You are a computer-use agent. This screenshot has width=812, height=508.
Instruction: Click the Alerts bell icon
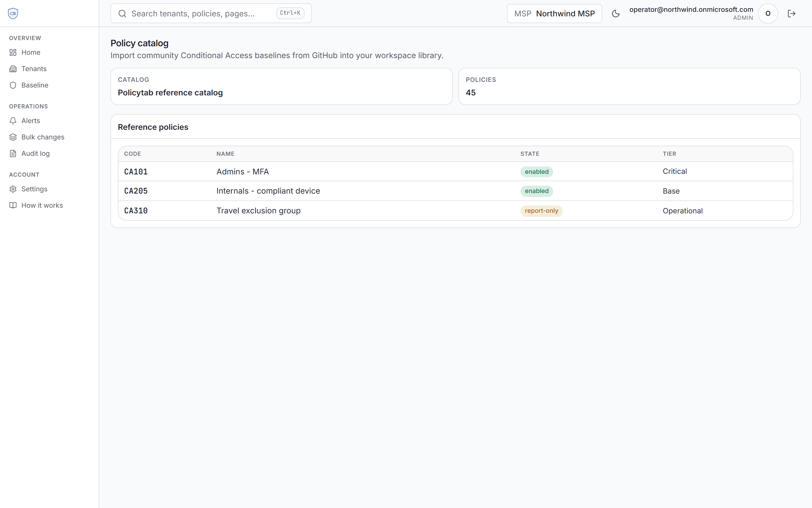coord(13,121)
